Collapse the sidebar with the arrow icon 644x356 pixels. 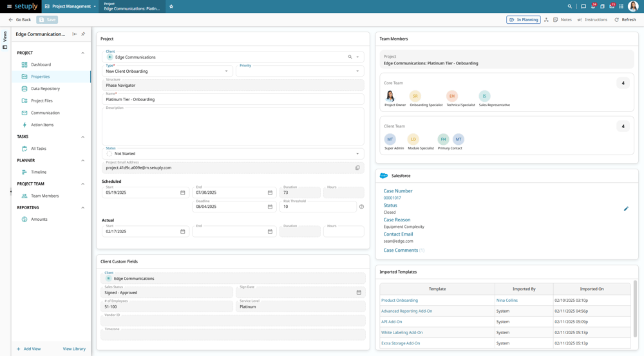(74, 34)
